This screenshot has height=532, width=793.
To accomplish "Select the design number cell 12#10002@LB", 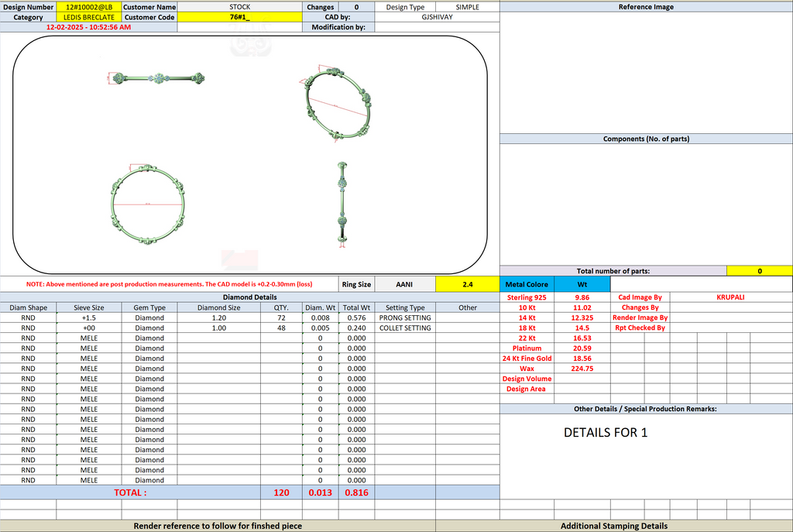I will pos(89,7).
